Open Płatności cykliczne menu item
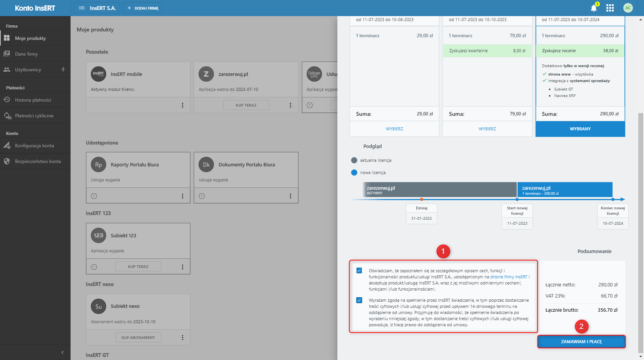Viewport: 644px width, 360px height. 35,116
